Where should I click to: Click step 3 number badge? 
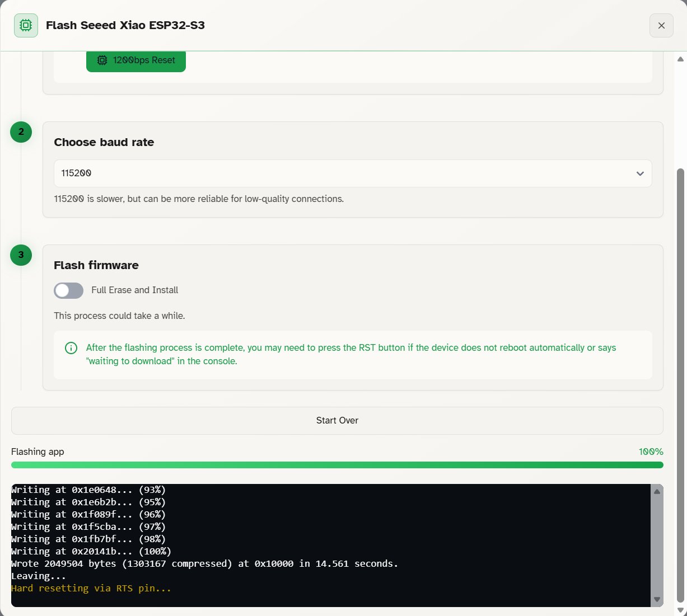[x=21, y=255]
